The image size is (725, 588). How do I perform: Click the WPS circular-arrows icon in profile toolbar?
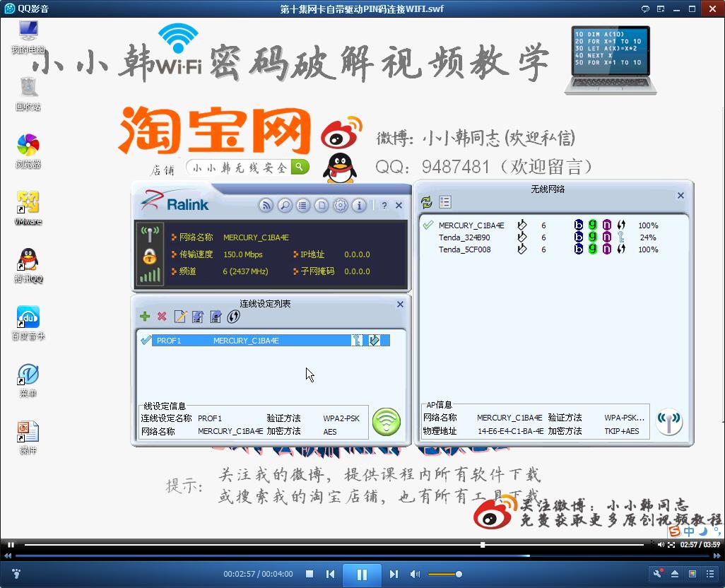233,316
